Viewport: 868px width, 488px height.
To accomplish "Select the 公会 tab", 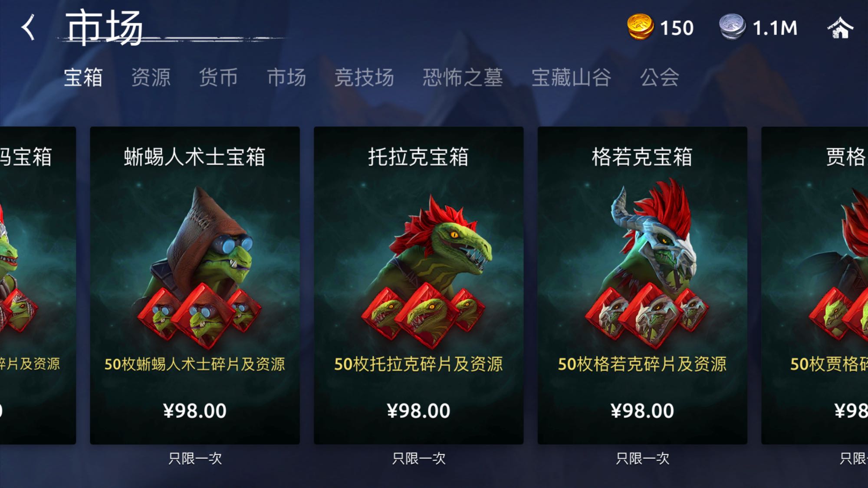I will click(660, 78).
